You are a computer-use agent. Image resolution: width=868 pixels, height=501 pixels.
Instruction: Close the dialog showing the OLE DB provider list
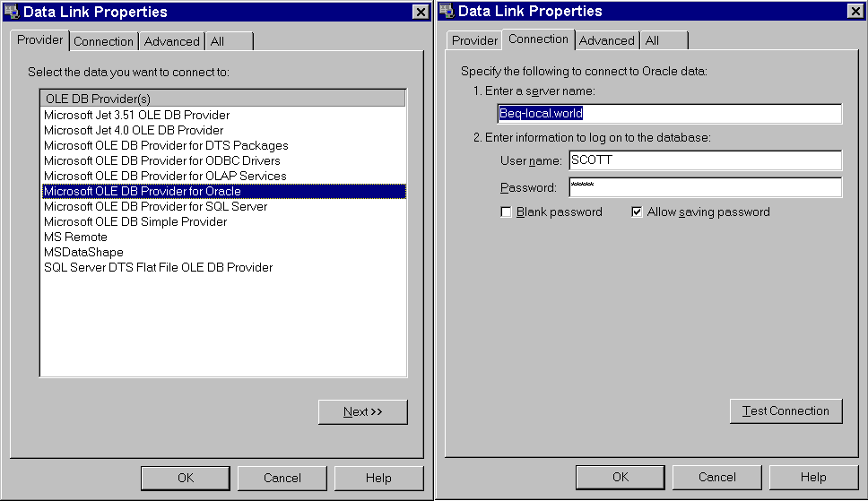(421, 12)
